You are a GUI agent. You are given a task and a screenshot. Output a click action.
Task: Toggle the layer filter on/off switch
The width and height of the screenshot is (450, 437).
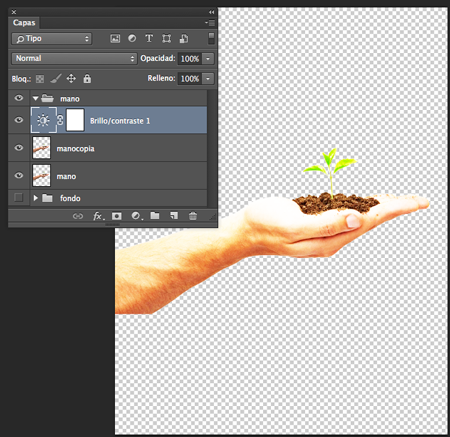[211, 38]
